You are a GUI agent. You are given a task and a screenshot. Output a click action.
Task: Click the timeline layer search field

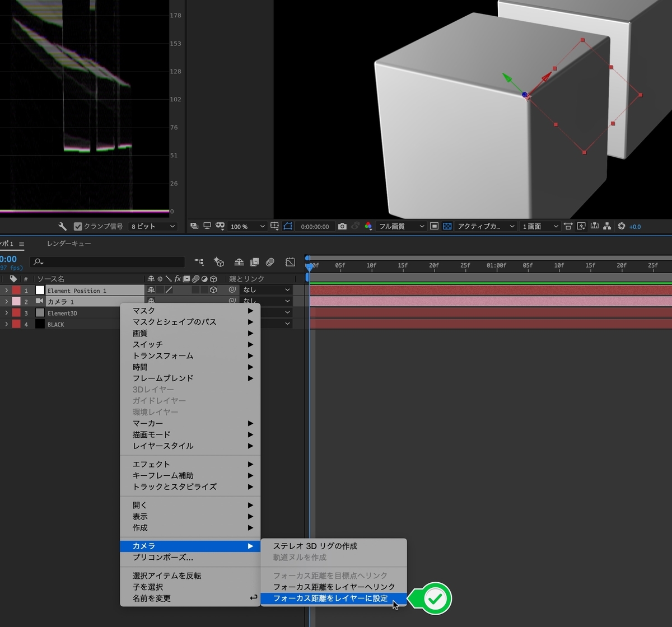coord(108,261)
